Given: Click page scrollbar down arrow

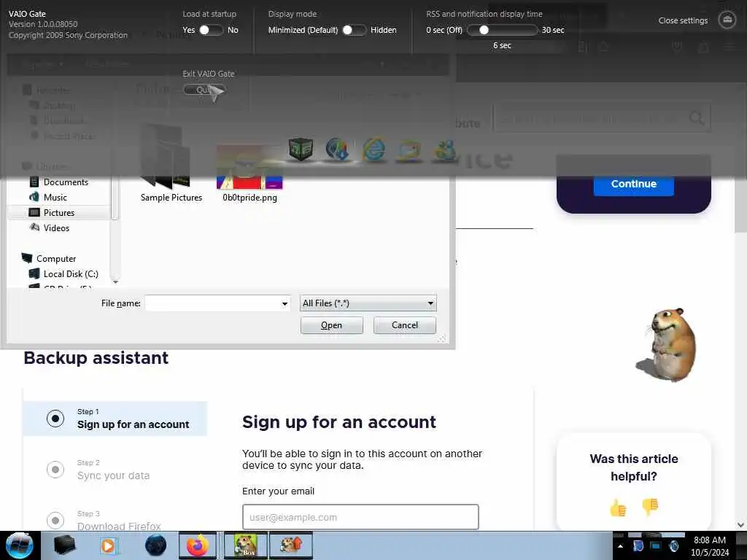Looking at the screenshot, I should tap(740, 525).
